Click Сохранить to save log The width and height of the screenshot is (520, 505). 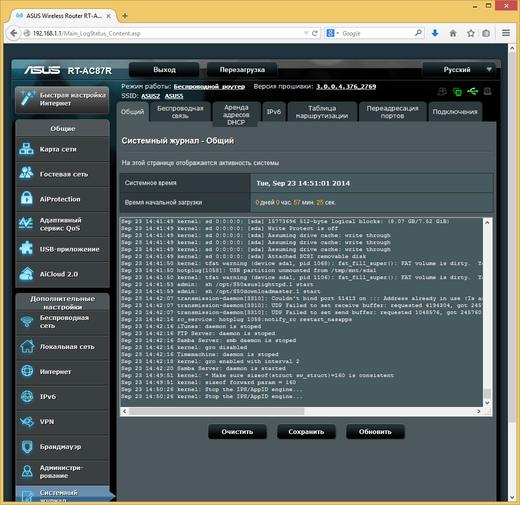[x=306, y=432]
